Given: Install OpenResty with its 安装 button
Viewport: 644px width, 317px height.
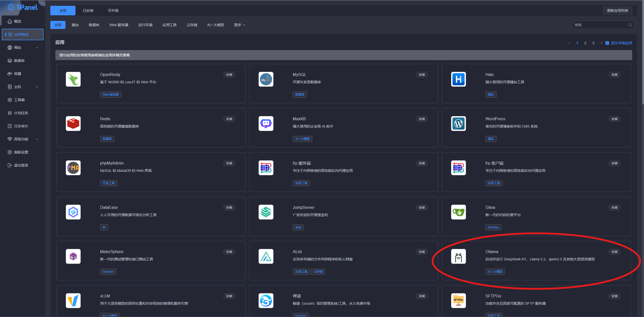Looking at the screenshot, I should pyautogui.click(x=229, y=75).
